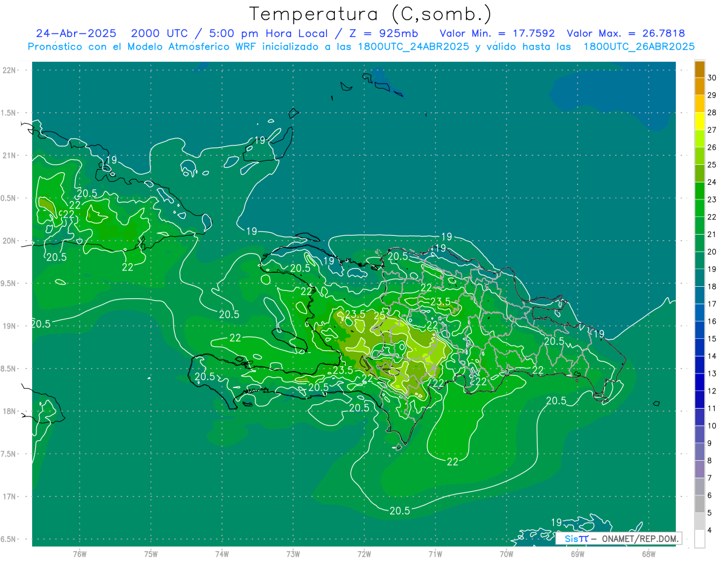Pick the dark blue scale color between 12 and 13
Image resolution: width=728 pixels, height=562 pixels.
[x=699, y=383]
